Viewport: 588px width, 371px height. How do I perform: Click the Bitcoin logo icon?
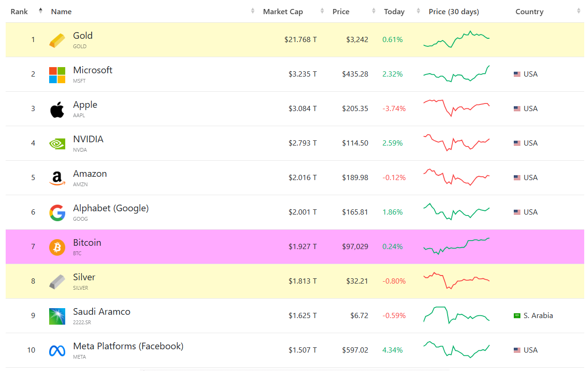coord(57,247)
